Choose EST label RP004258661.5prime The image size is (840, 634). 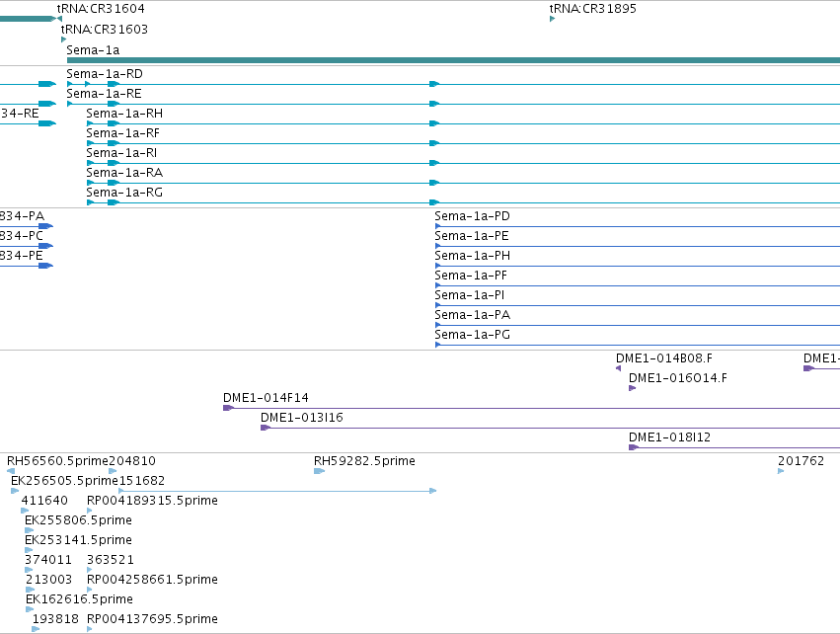tap(152, 581)
